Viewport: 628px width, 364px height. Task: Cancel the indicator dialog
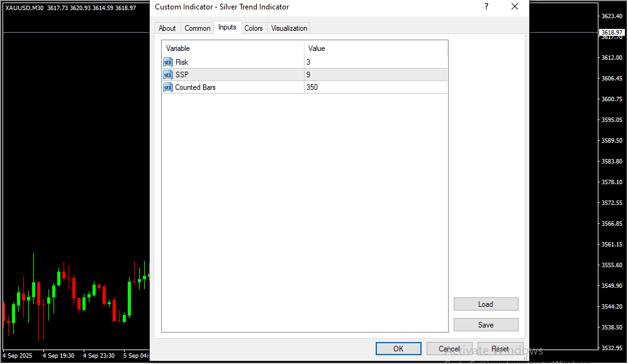(x=449, y=349)
